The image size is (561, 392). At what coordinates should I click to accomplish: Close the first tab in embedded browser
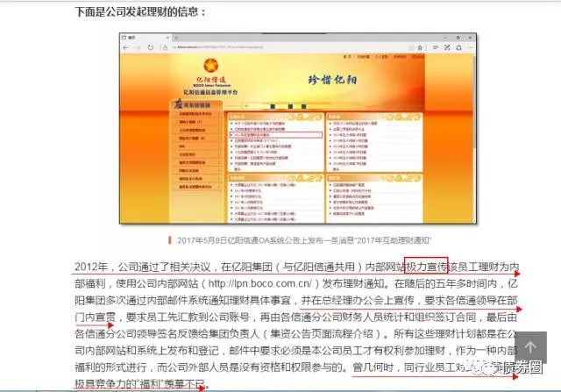(x=167, y=38)
